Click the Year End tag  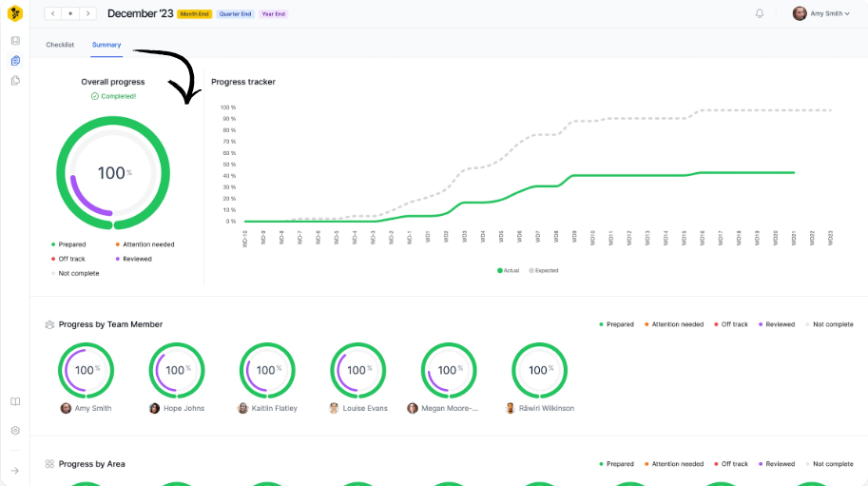pos(273,14)
